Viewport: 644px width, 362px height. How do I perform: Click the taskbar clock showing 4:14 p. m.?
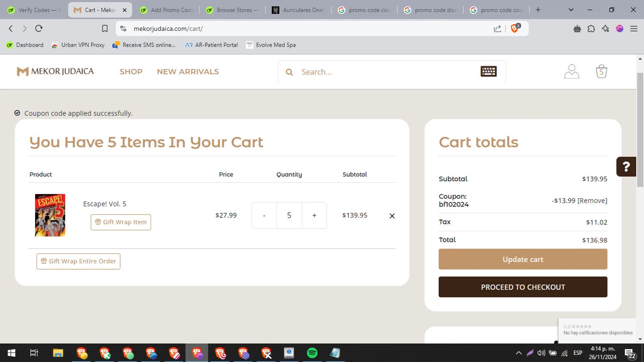pyautogui.click(x=603, y=353)
